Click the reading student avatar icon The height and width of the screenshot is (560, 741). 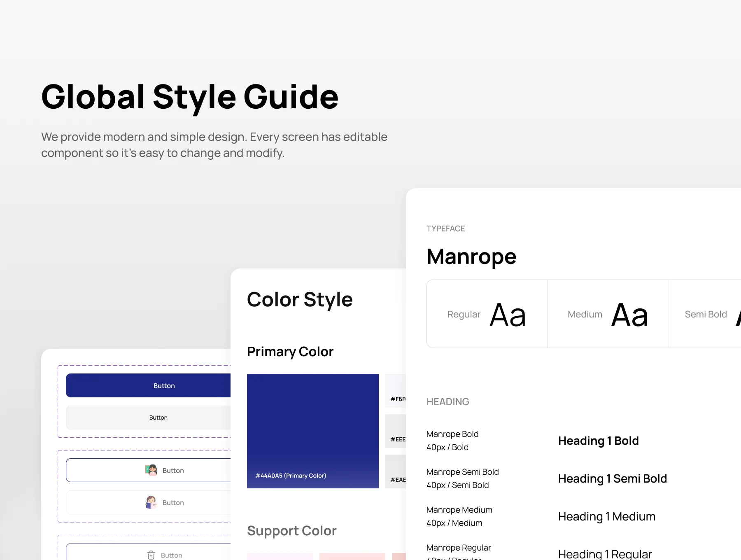click(151, 502)
